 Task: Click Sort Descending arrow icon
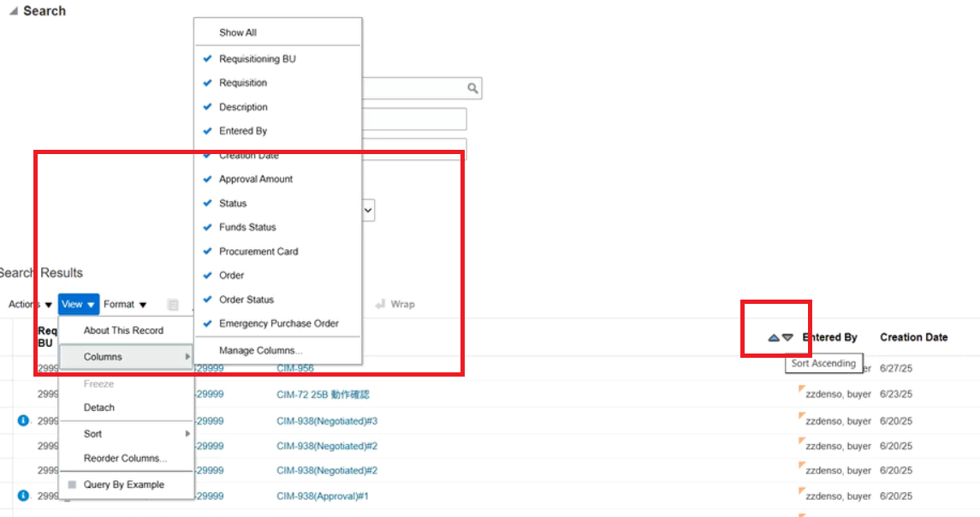(x=787, y=337)
